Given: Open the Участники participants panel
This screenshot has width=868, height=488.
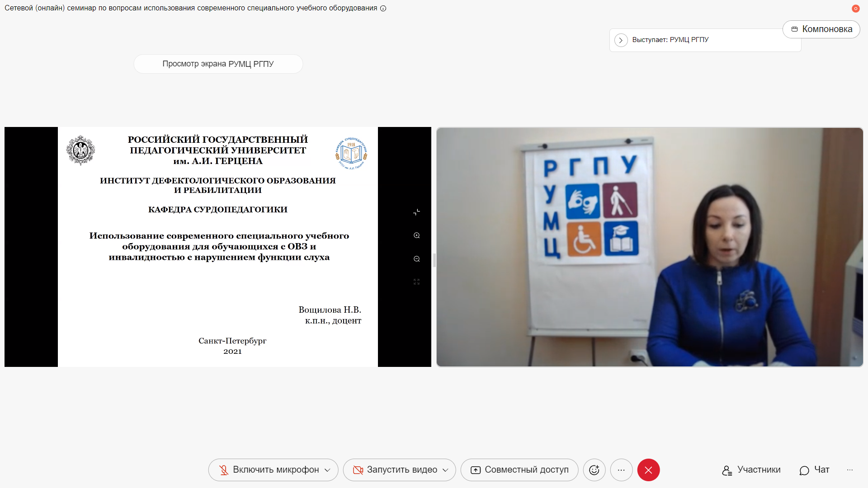Looking at the screenshot, I should tap(751, 470).
